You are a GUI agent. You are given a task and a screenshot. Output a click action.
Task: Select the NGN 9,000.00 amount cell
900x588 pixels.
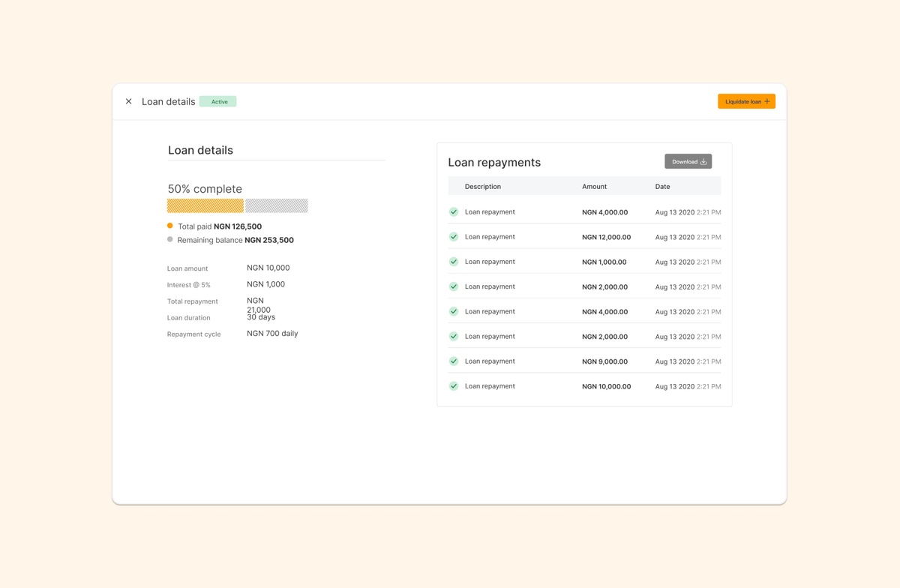pyautogui.click(x=605, y=361)
